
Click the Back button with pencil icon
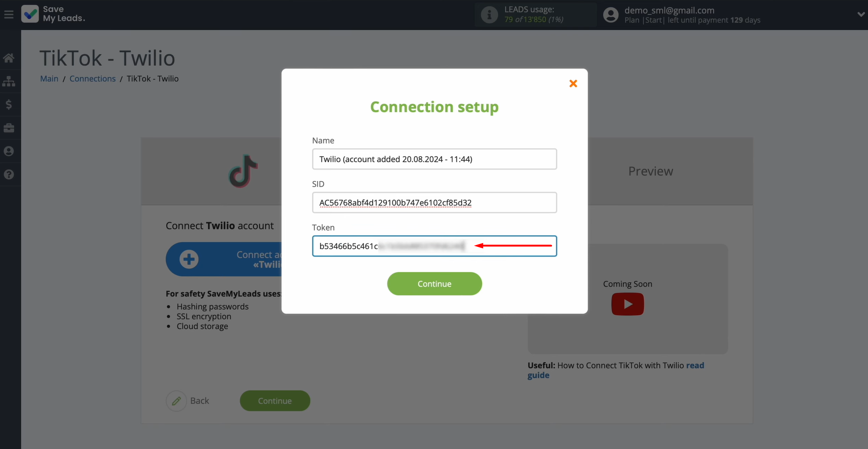187,401
